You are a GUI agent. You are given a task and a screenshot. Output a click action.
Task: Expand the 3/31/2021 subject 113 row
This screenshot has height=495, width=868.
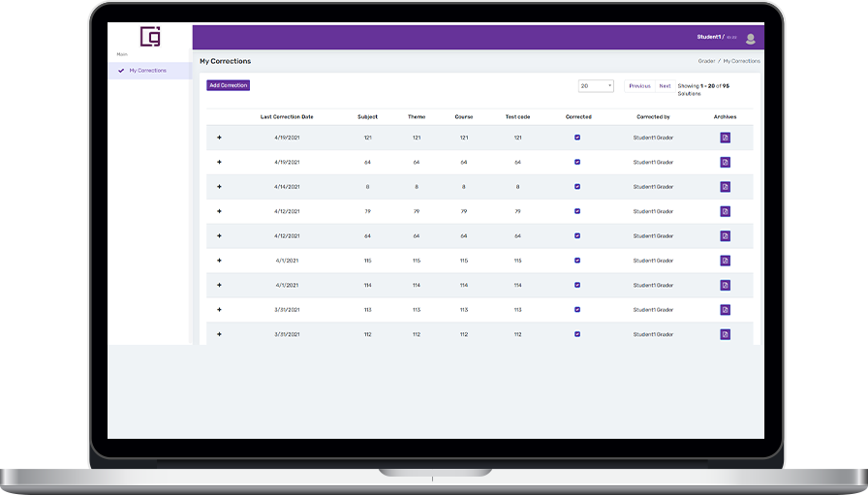[x=219, y=310]
